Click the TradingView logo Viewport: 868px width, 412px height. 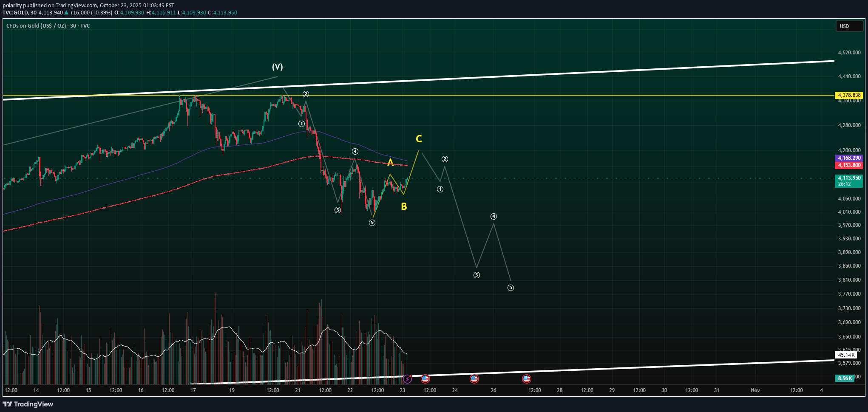click(28, 404)
